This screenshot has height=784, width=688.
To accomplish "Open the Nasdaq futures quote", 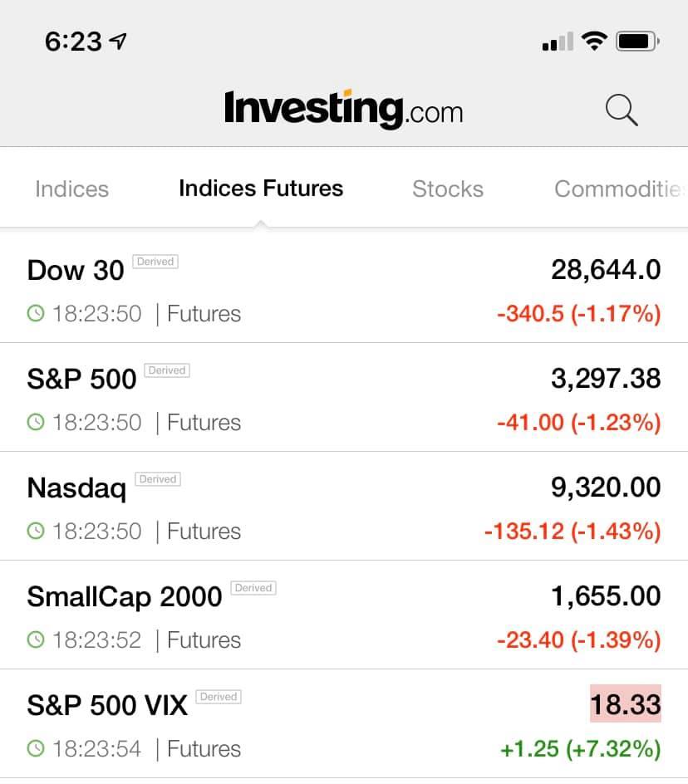I will point(332,507).
